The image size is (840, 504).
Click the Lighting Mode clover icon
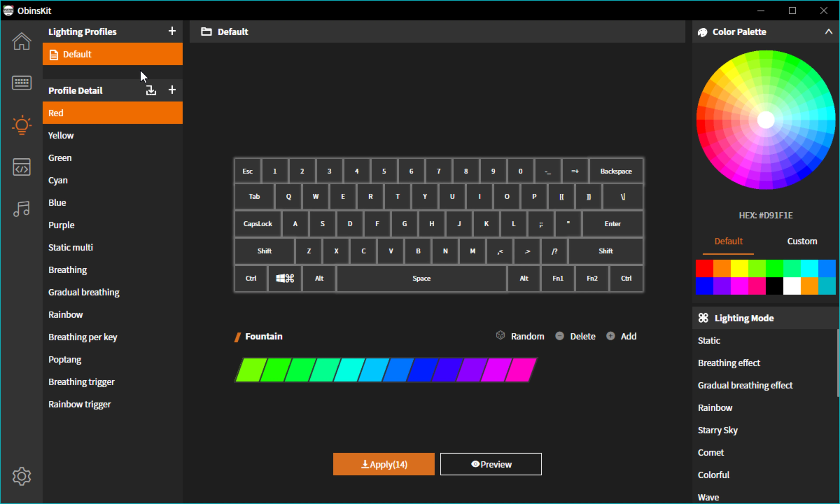(703, 318)
